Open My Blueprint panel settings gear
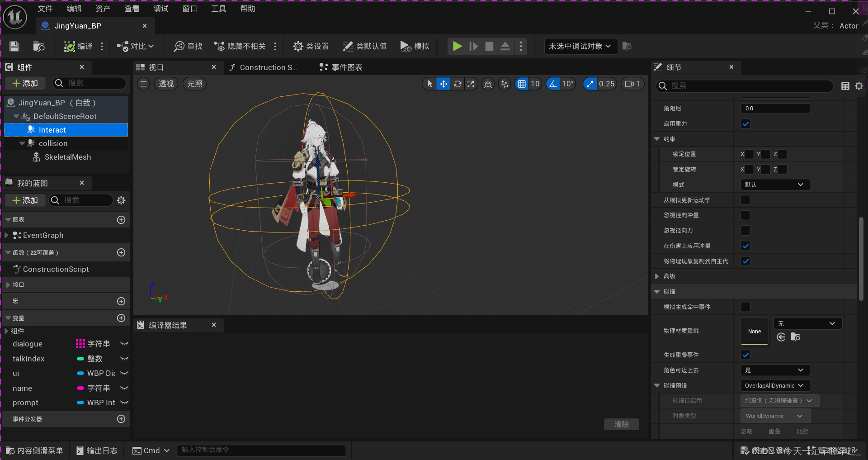Screen dimensions: 868x460 [x=121, y=200]
